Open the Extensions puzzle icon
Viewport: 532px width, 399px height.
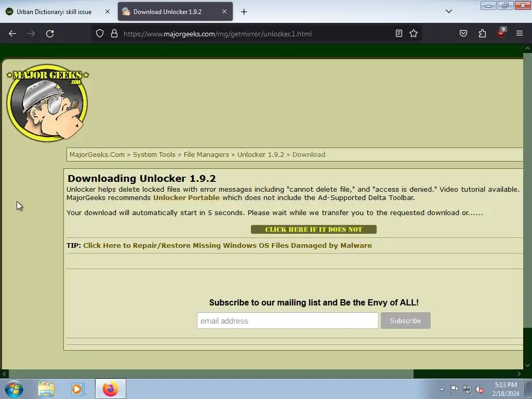coord(482,34)
